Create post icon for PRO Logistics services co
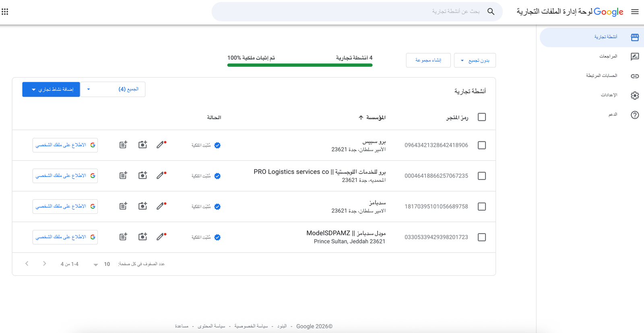The height and width of the screenshot is (333, 644). (123, 175)
